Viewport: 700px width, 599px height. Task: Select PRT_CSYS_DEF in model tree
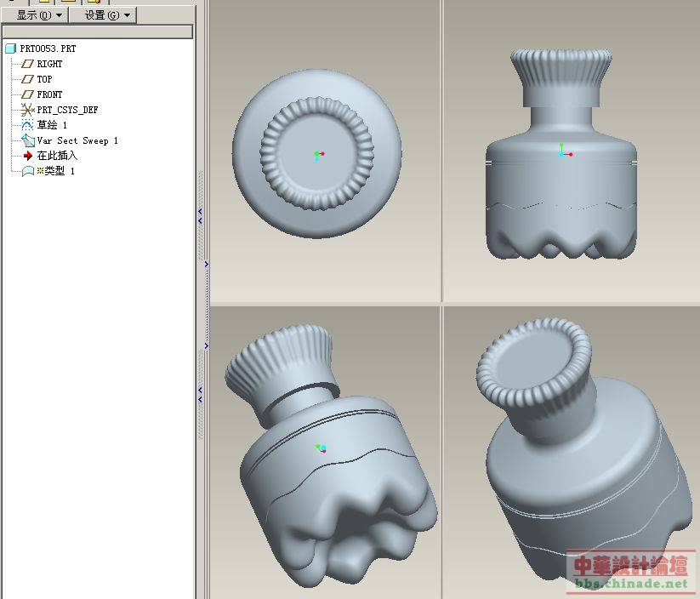(x=67, y=110)
